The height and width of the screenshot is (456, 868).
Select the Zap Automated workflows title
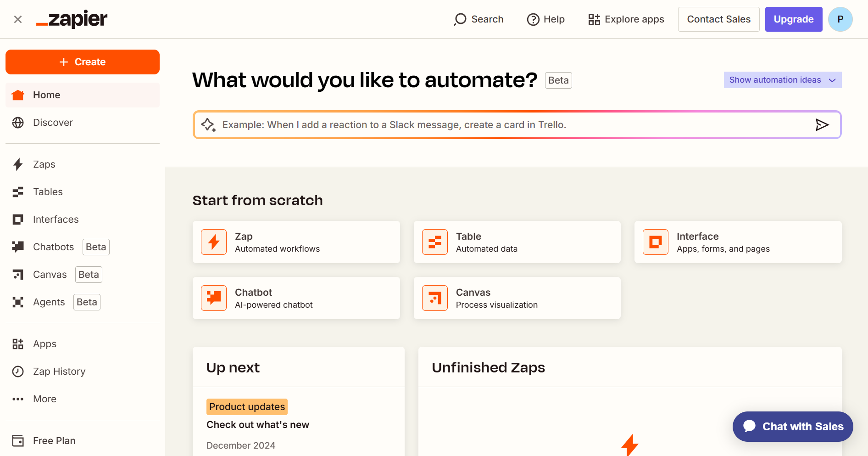coord(244,236)
